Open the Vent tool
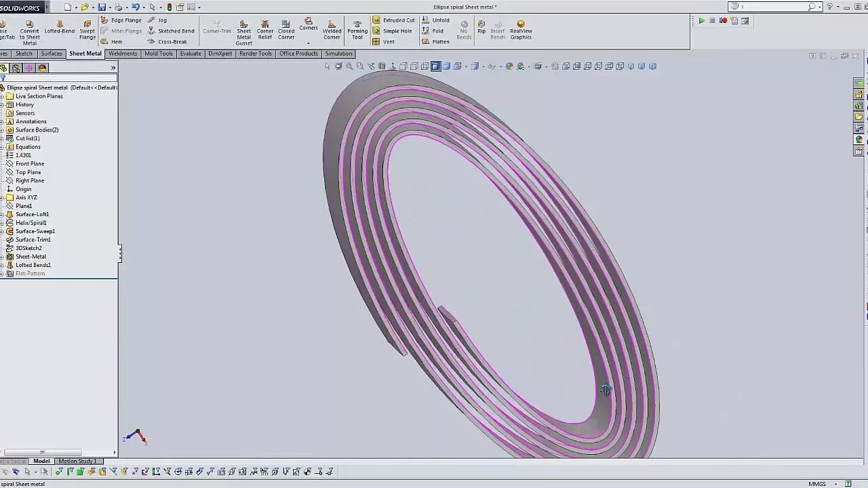Viewport: 868px width, 488px height. (389, 41)
